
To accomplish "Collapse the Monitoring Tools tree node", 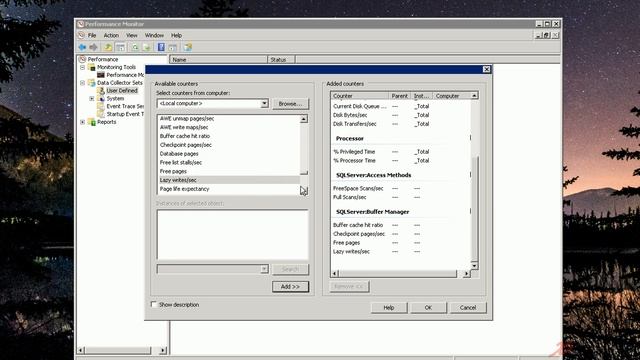I will click(82, 67).
